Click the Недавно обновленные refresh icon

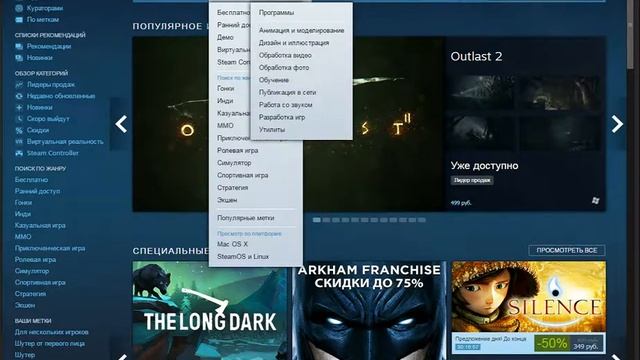point(19,96)
